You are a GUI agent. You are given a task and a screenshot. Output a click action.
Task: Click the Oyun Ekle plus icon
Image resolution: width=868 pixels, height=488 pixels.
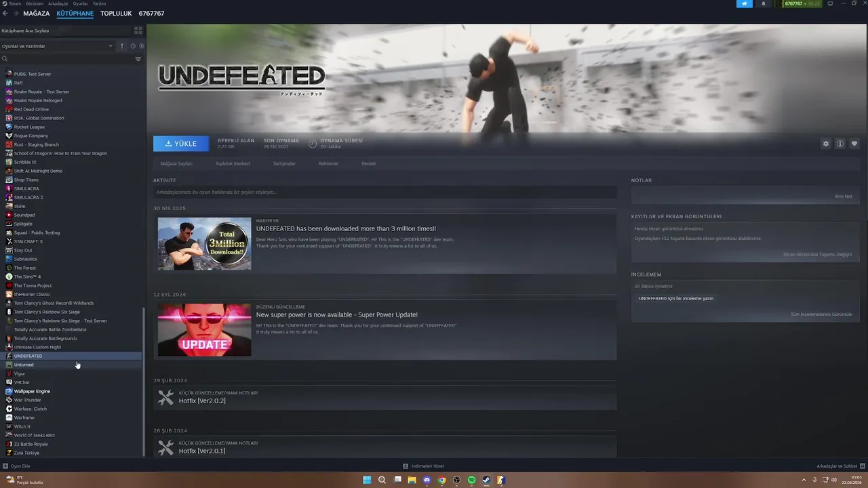coord(5,466)
